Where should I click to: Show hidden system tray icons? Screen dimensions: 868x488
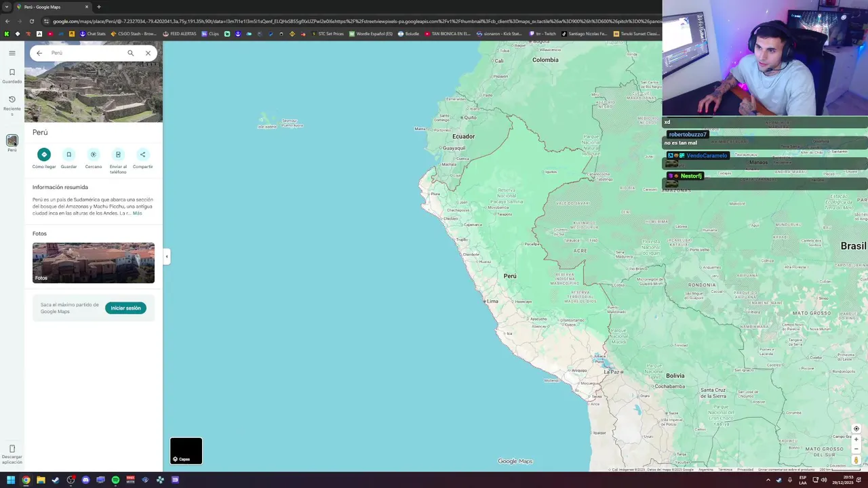tap(768, 480)
